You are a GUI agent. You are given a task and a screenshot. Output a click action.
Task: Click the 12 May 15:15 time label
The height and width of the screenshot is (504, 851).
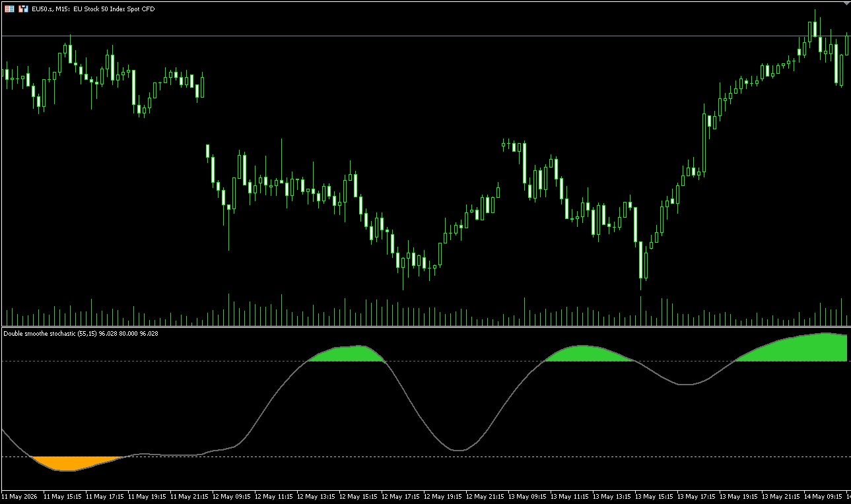point(358,496)
